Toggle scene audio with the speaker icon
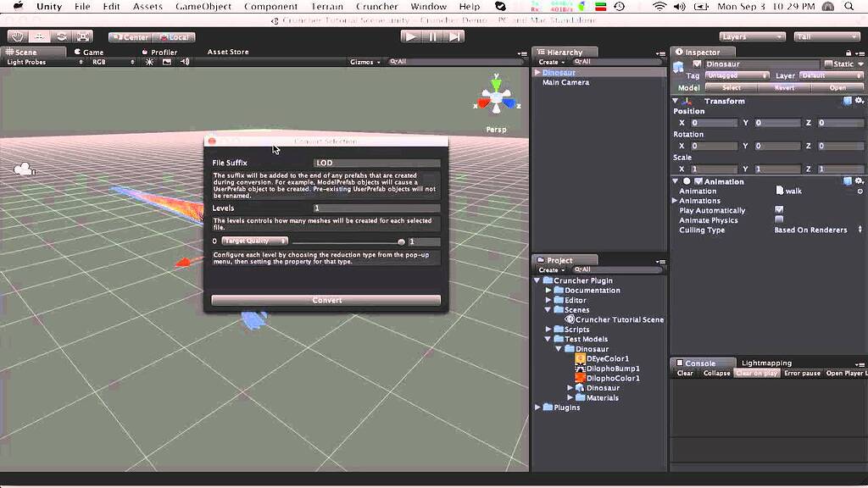The height and width of the screenshot is (488, 868). coord(184,62)
